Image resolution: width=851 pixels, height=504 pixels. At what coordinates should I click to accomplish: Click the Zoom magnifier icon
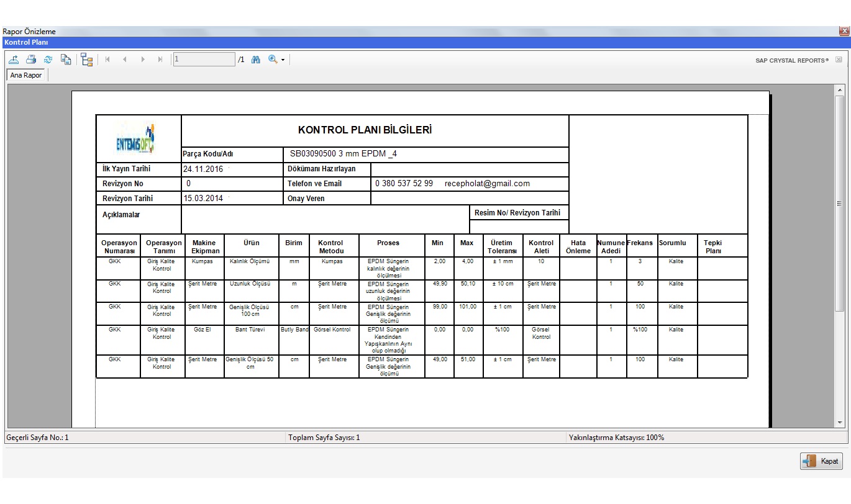(x=273, y=60)
